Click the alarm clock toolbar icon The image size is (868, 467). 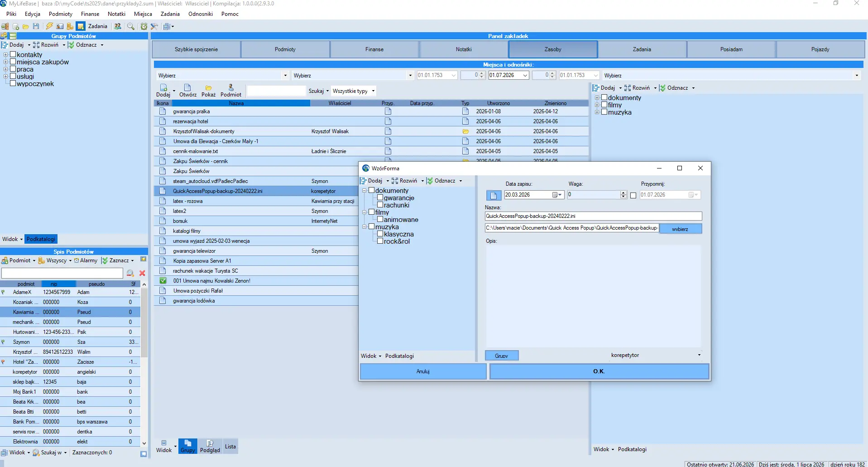144,26
